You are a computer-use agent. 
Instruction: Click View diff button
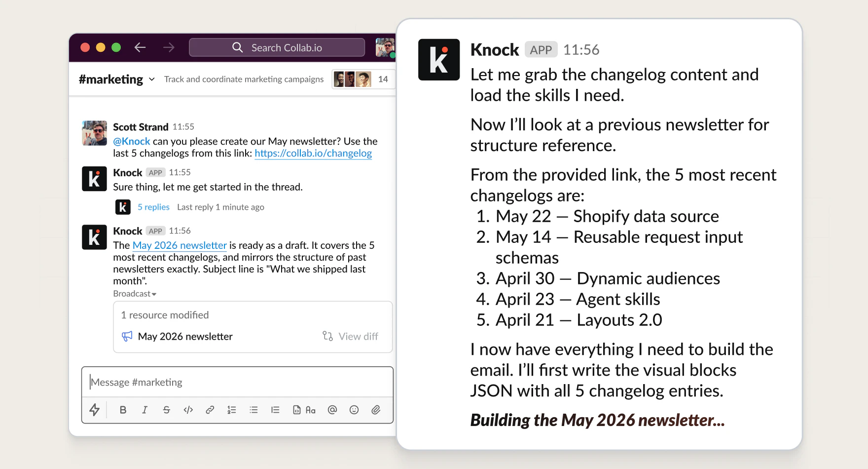pos(350,336)
